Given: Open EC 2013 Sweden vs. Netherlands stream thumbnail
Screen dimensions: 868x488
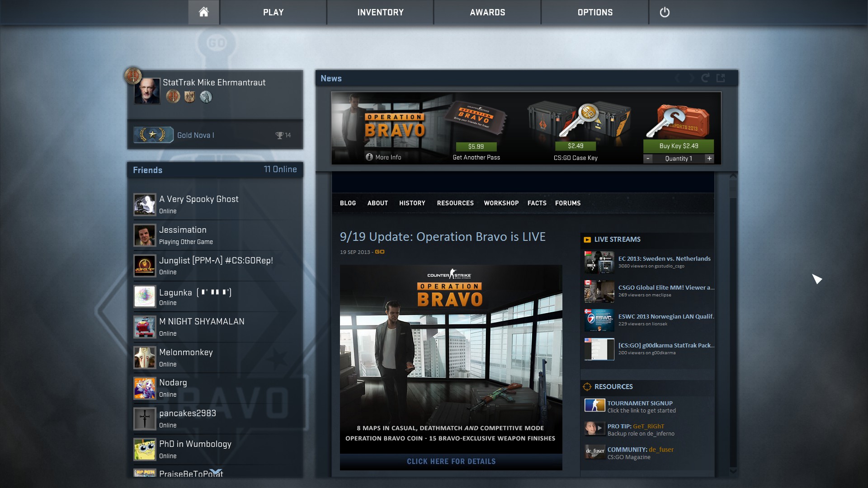Looking at the screenshot, I should click(599, 263).
